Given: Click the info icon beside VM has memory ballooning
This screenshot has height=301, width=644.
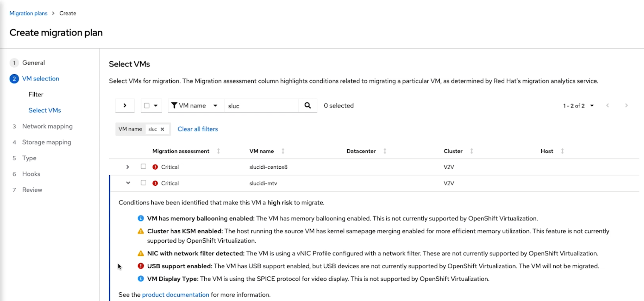Looking at the screenshot, I should [x=141, y=218].
